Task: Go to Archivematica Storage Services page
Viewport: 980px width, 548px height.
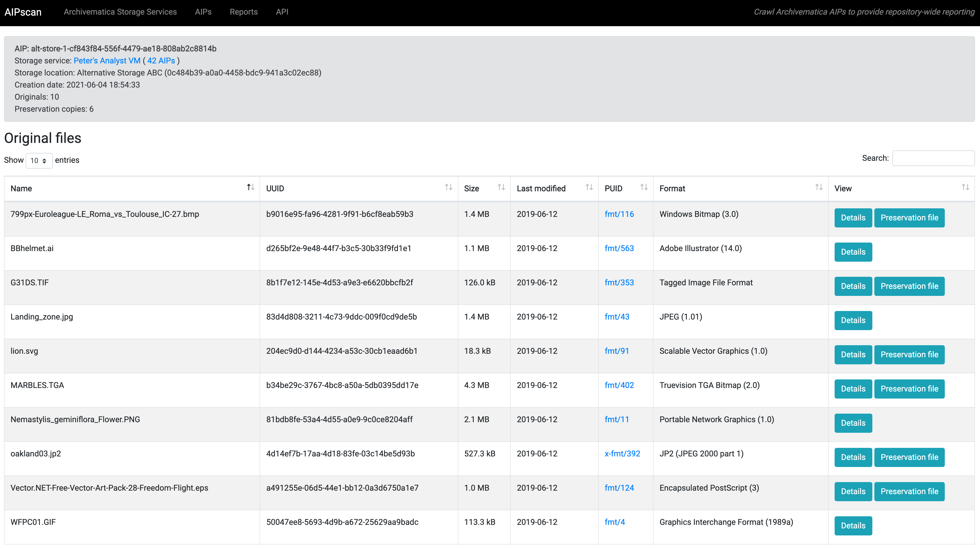Action: click(x=120, y=12)
